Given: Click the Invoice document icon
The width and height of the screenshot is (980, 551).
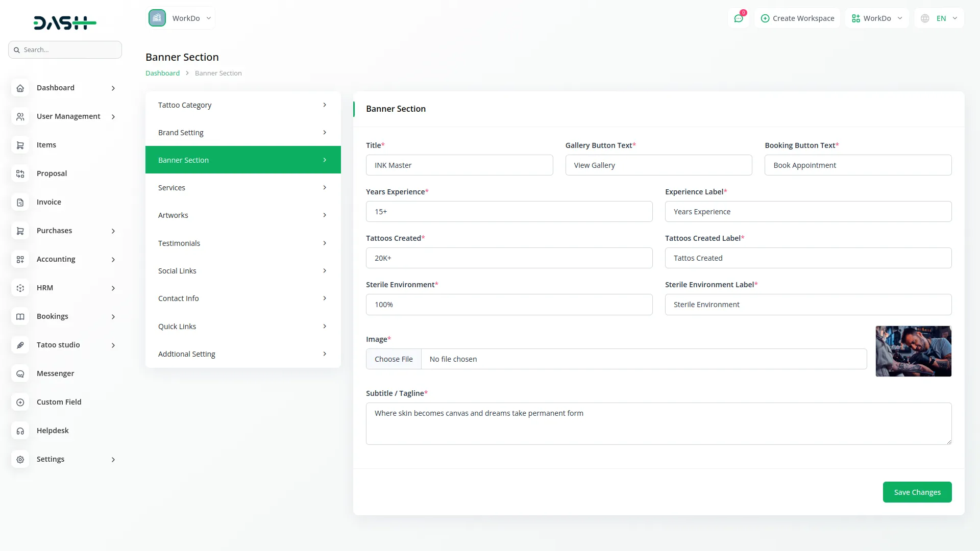Looking at the screenshot, I should 20,203.
